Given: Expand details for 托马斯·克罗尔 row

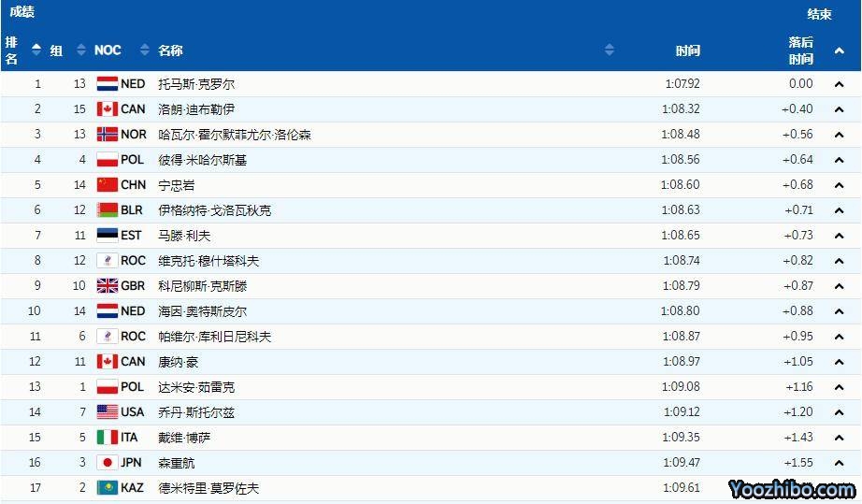Looking at the screenshot, I should pyautogui.click(x=840, y=84).
